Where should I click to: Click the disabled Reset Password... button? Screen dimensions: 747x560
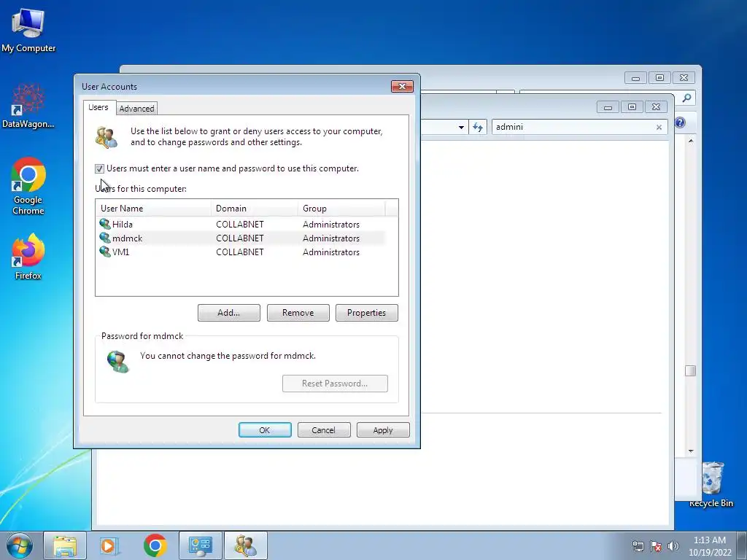(x=335, y=384)
